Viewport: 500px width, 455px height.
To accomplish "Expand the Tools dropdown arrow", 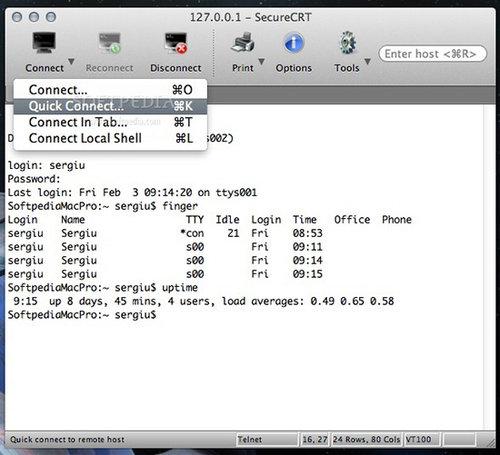I will coord(367,62).
